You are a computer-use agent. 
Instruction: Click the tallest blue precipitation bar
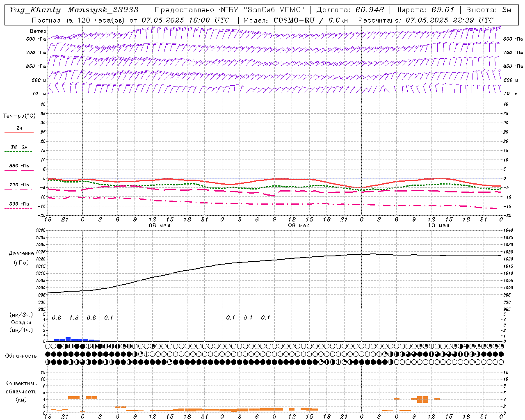tap(68, 339)
